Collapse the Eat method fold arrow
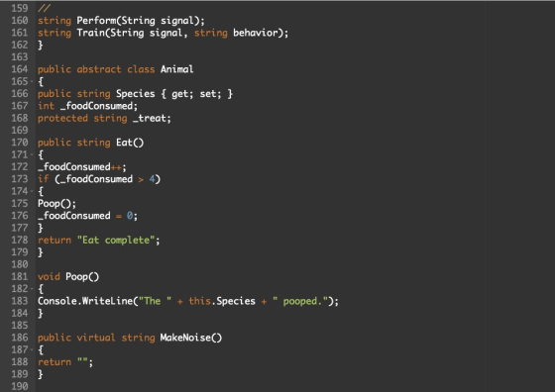This screenshot has height=392, width=555. tap(32, 154)
